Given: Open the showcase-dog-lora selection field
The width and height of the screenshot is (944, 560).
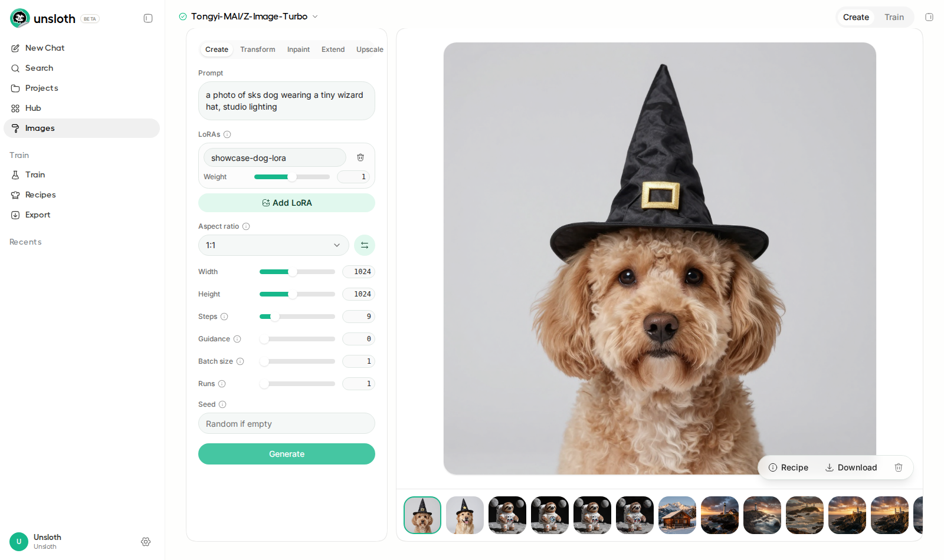Looking at the screenshot, I should [275, 158].
